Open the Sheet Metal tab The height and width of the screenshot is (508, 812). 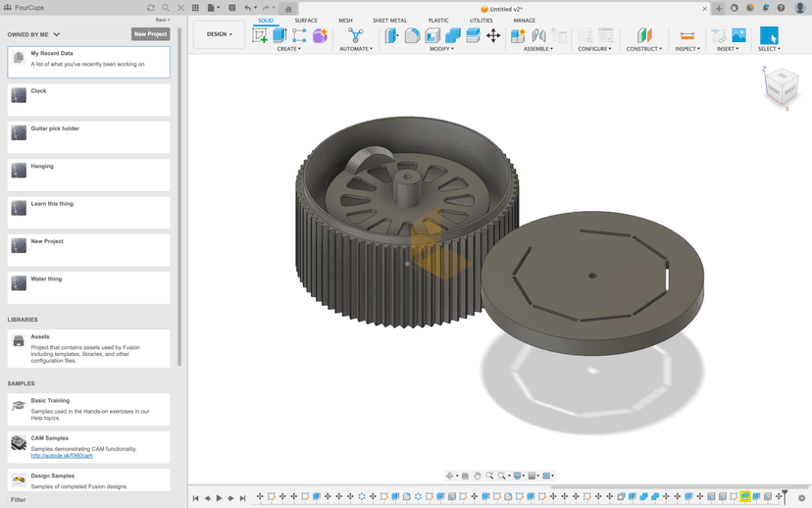389,21
